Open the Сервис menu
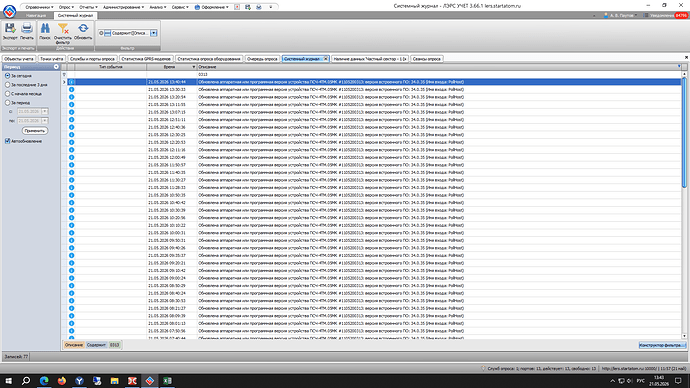 [x=180, y=7]
